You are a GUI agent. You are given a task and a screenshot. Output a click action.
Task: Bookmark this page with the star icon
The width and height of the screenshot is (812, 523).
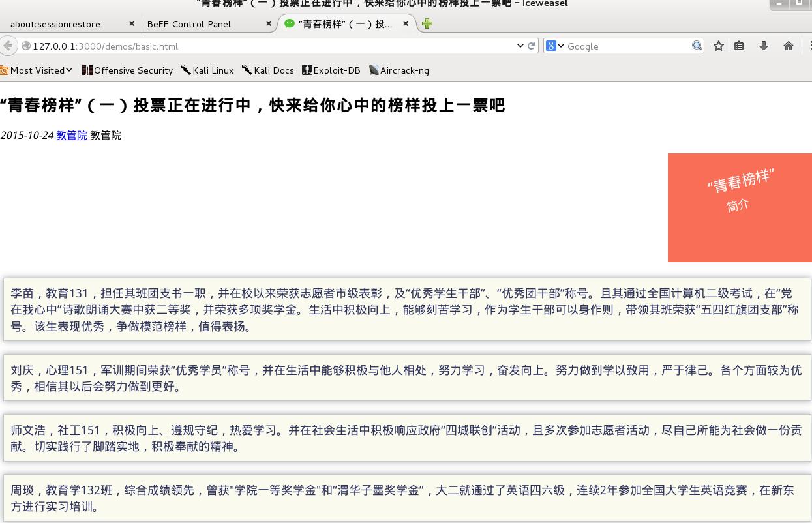point(719,46)
